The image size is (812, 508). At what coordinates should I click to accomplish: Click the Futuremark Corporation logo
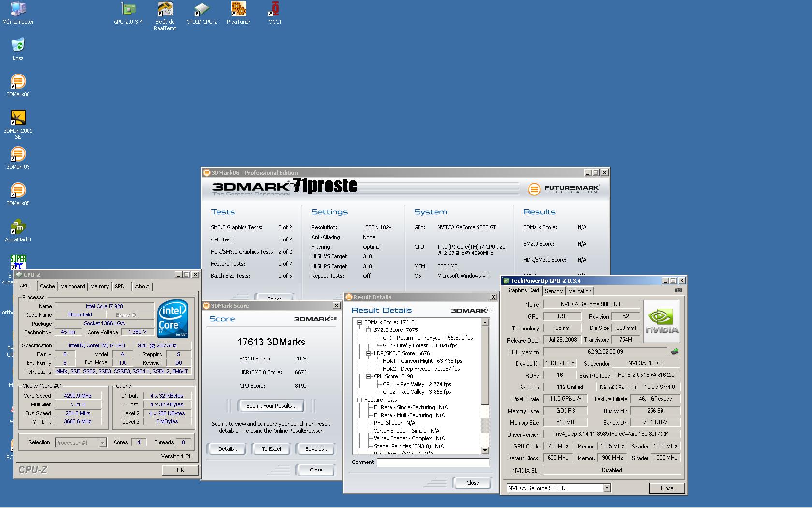(564, 189)
